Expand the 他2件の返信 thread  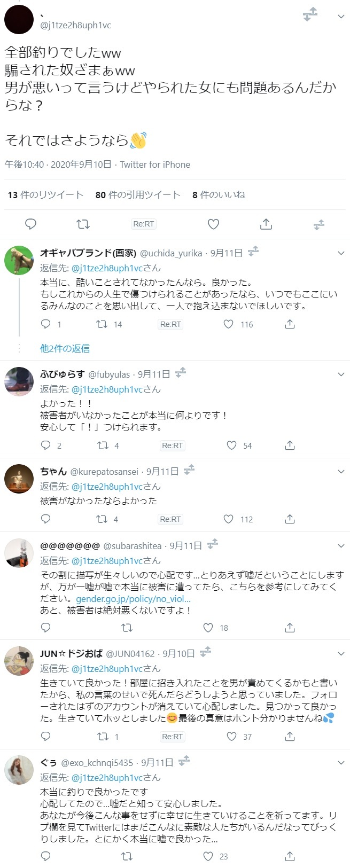(65, 348)
